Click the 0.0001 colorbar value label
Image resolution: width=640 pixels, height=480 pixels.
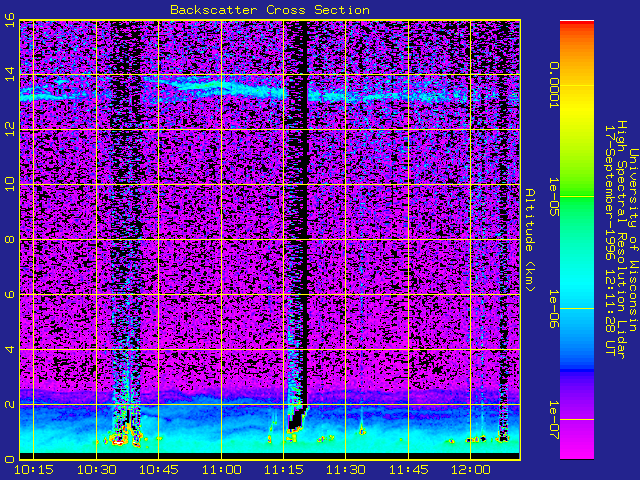pos(553,85)
